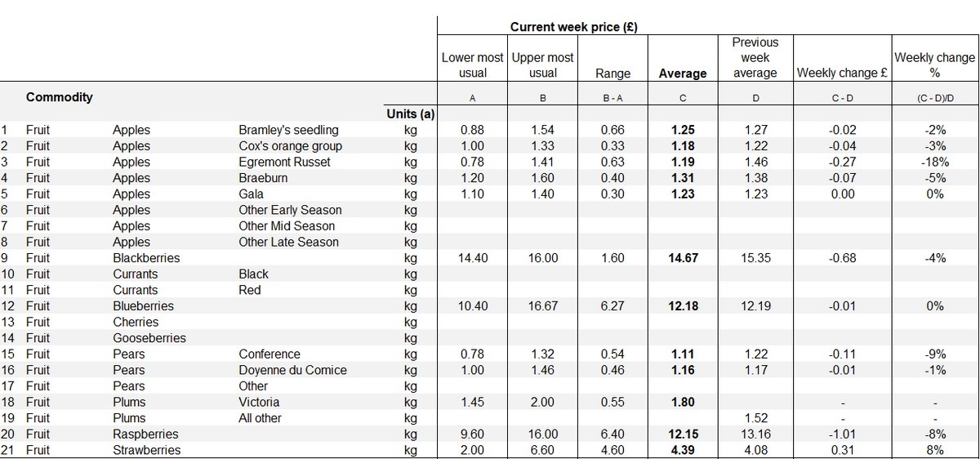
Task: Click the Gooseberries commodity cell
Action: [x=149, y=338]
